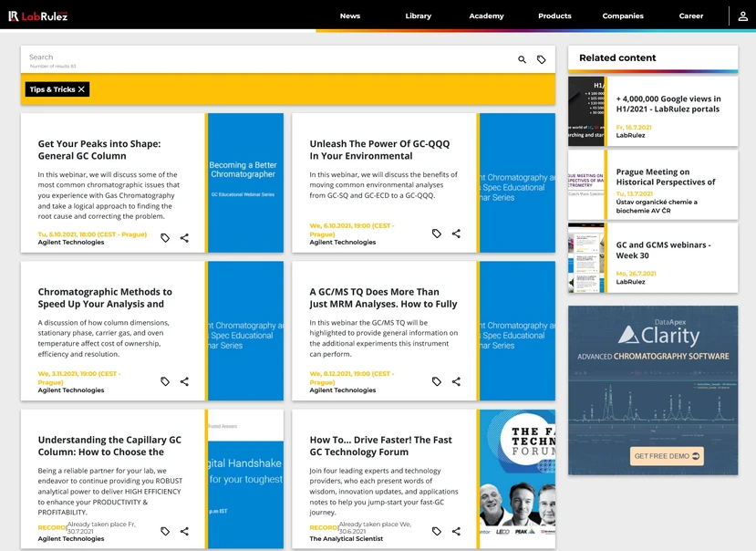Open the Career menu

[x=691, y=16]
